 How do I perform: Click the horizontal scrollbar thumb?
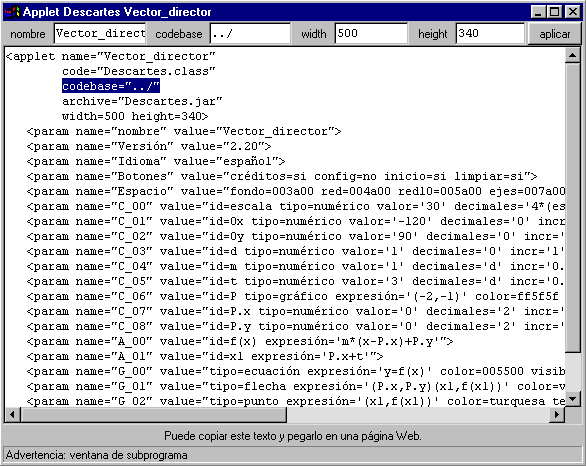[154, 414]
